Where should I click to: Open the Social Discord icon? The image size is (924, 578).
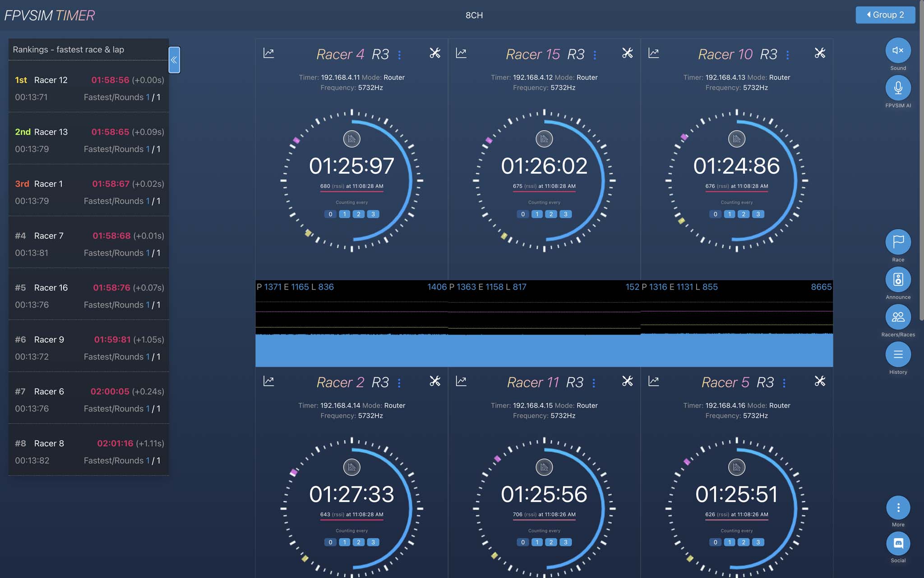(x=898, y=544)
